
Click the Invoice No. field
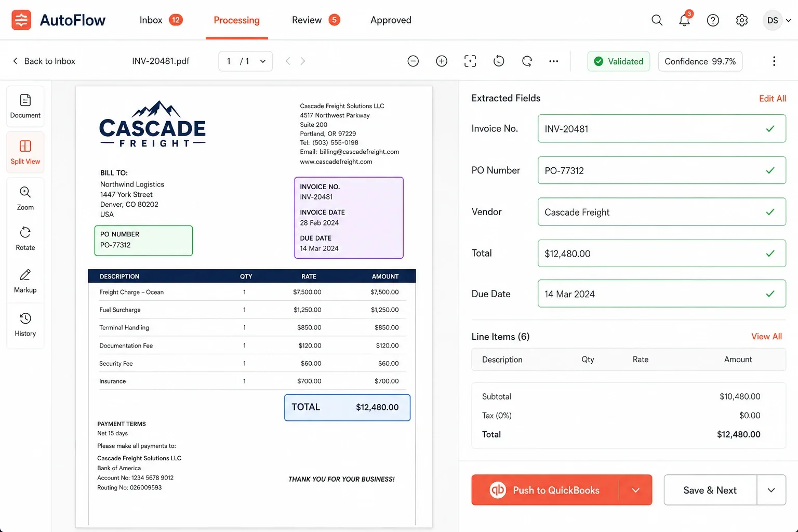(662, 129)
